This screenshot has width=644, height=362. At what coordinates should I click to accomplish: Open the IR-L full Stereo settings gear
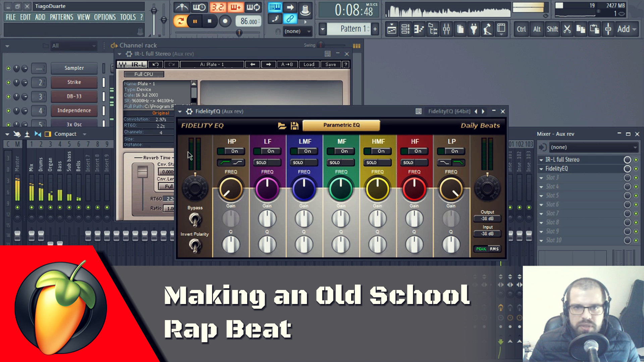coord(129,54)
